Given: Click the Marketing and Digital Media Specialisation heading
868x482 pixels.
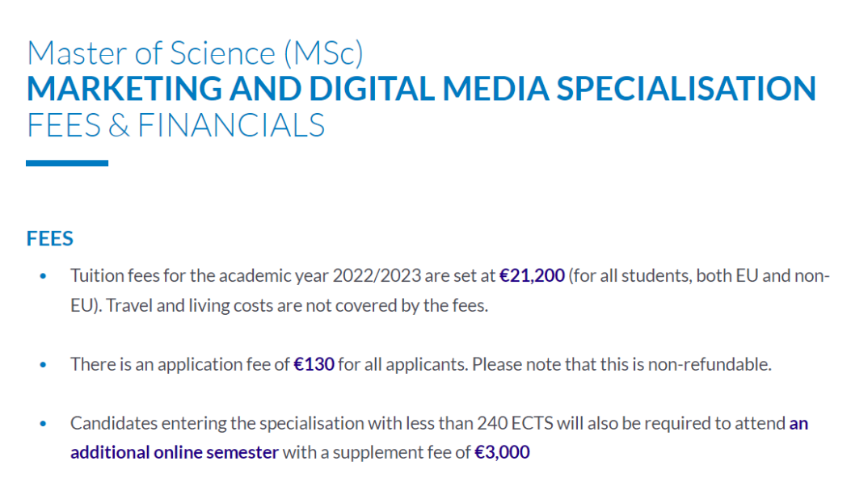Looking at the screenshot, I should coord(421,89).
